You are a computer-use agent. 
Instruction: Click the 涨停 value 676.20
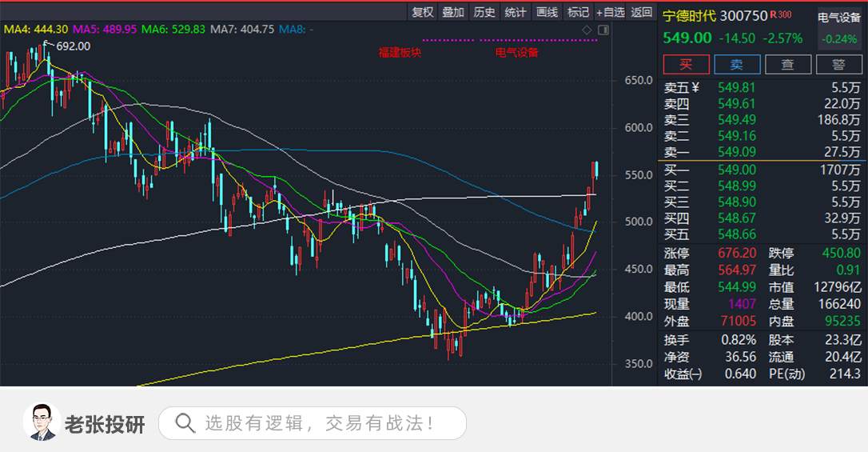pos(737,253)
